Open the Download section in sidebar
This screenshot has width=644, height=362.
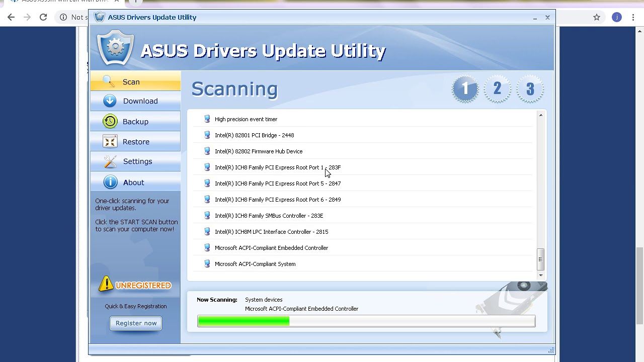(x=135, y=101)
